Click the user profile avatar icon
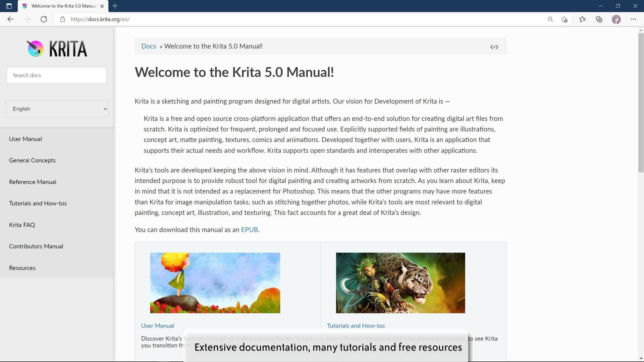 pyautogui.click(x=616, y=19)
